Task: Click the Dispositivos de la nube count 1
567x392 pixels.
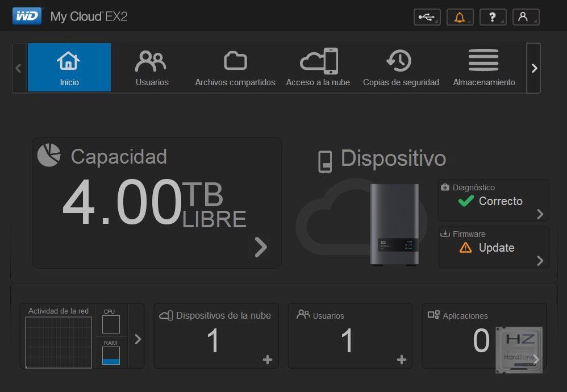Action: [x=213, y=340]
